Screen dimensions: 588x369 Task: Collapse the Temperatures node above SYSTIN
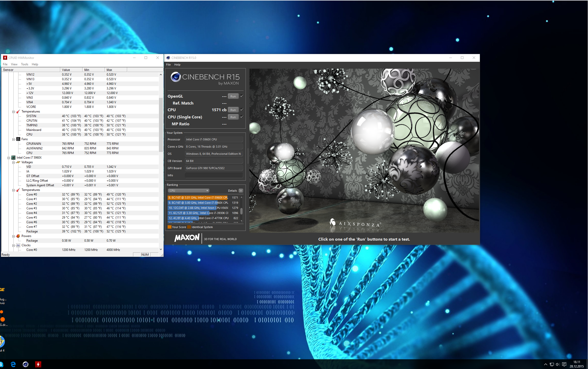13,112
